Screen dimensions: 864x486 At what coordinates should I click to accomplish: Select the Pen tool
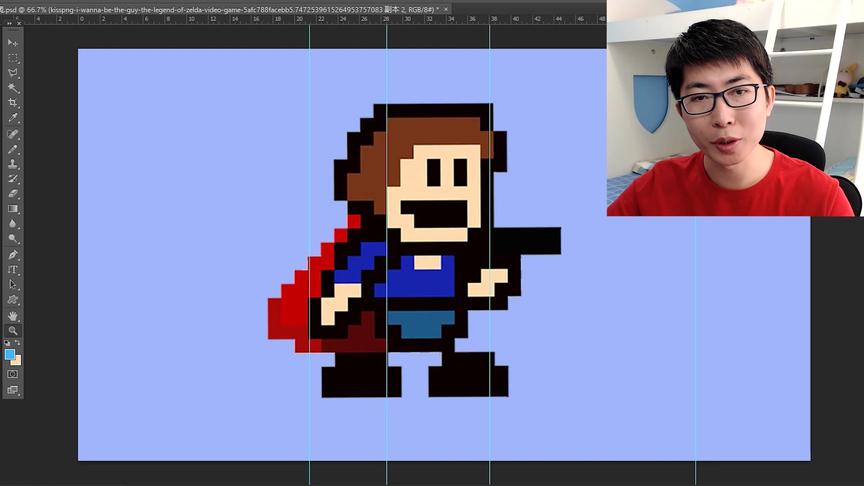tap(13, 255)
